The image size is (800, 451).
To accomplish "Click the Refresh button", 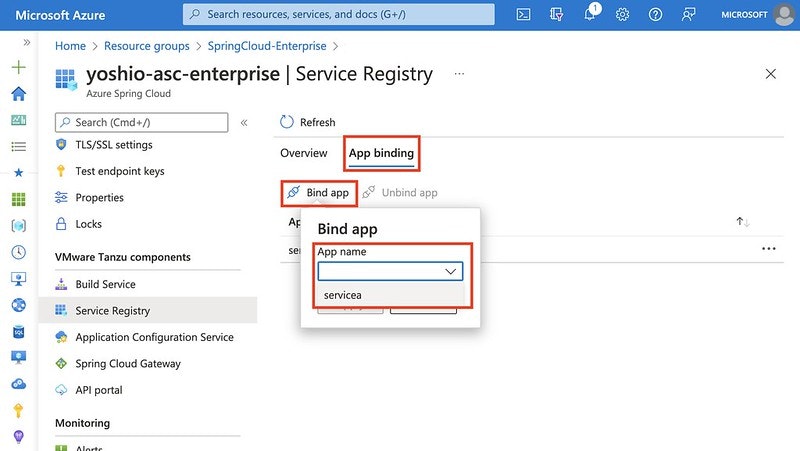I will pos(308,122).
